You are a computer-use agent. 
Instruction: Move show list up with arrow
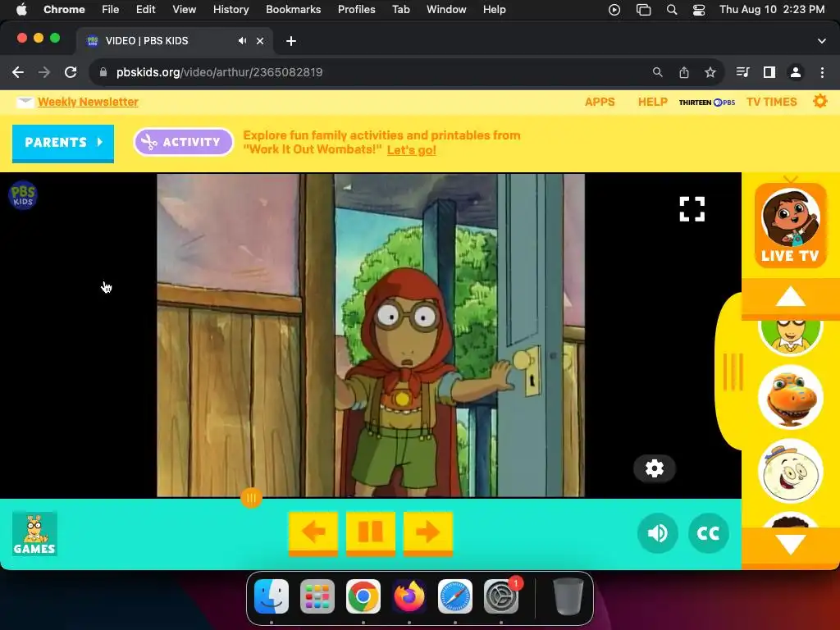[790, 297]
